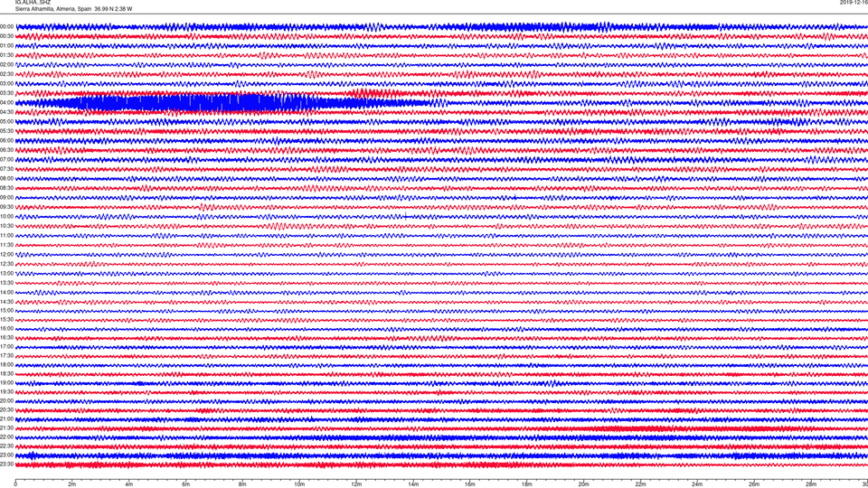Image resolution: width=868 pixels, height=488 pixels.
Task: Choose the 23:30 trace label
Action: coord(6,465)
